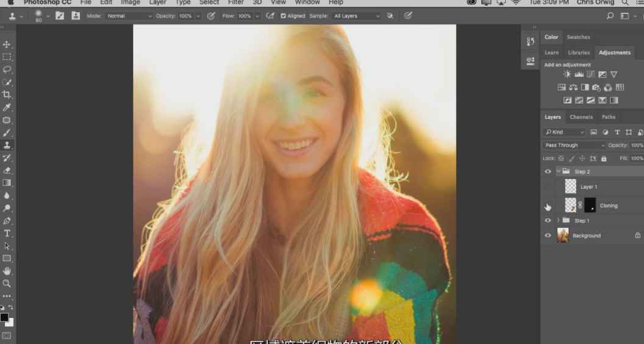Viewport: 644px width, 344px height.
Task: Open the Layer menu
Action: point(158,2)
